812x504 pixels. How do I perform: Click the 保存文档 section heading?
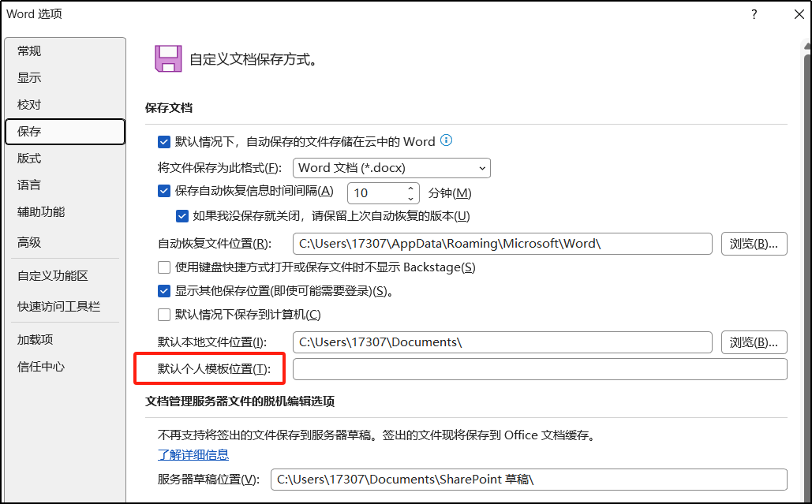click(169, 107)
